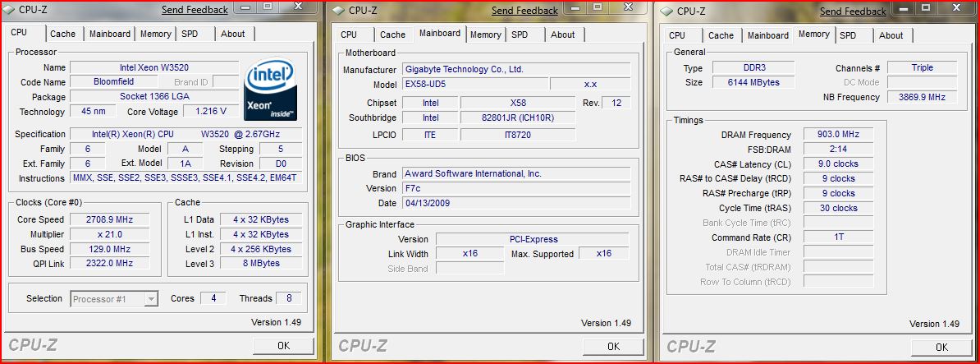Open About tab in the Memory timings window

(891, 35)
